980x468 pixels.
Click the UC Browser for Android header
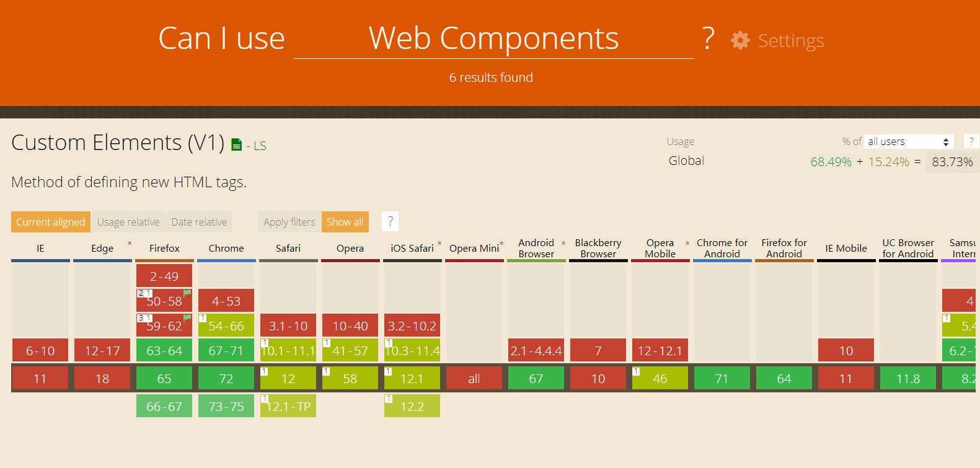tap(908, 248)
